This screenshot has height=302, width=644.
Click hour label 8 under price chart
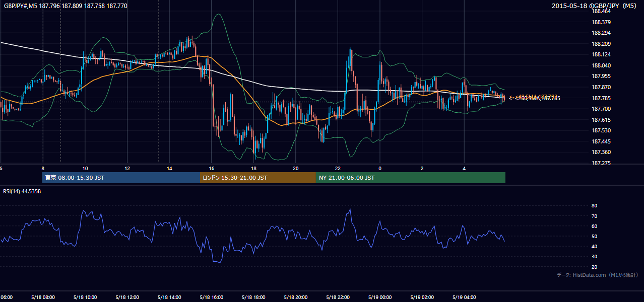click(43, 168)
